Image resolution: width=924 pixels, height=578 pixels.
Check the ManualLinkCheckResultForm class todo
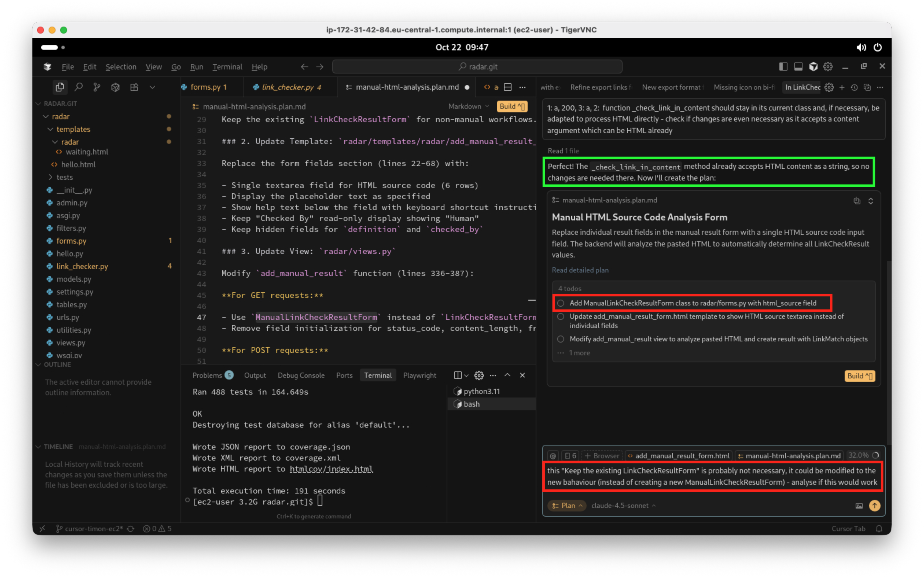pyautogui.click(x=560, y=303)
